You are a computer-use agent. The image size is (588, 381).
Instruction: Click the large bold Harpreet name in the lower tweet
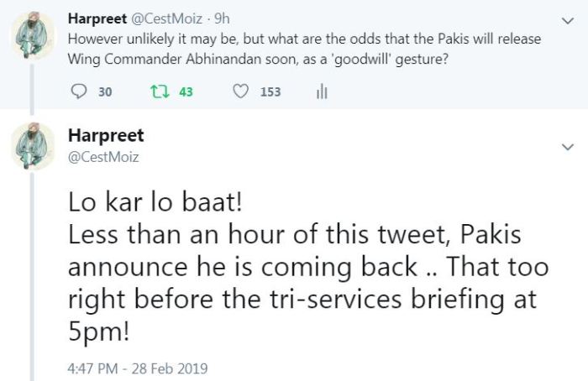[105, 135]
